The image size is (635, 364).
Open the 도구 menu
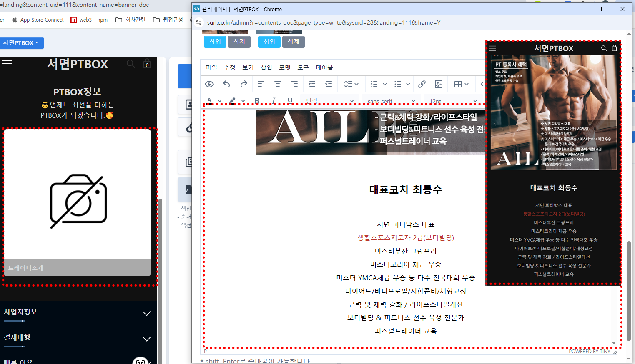coord(303,67)
